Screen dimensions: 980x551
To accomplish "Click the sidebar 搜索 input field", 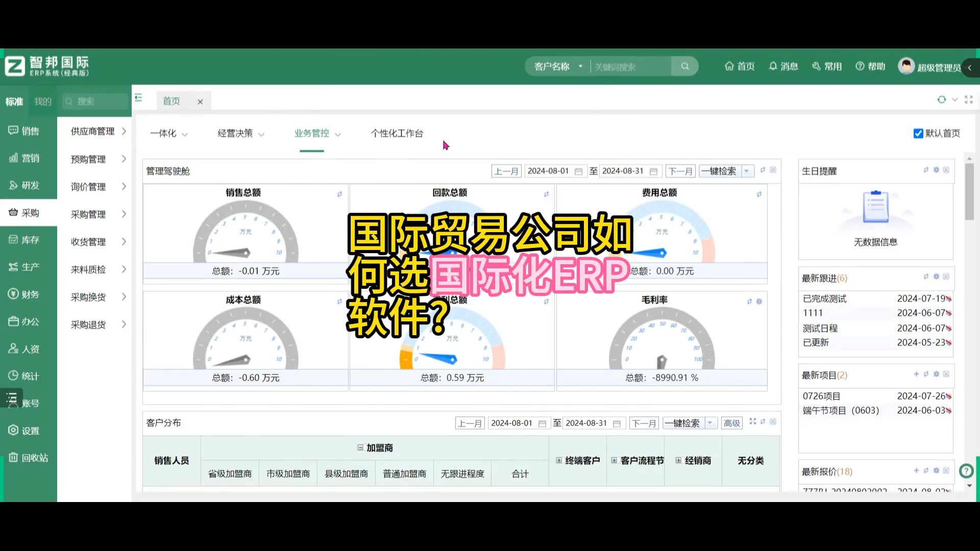I will (95, 102).
